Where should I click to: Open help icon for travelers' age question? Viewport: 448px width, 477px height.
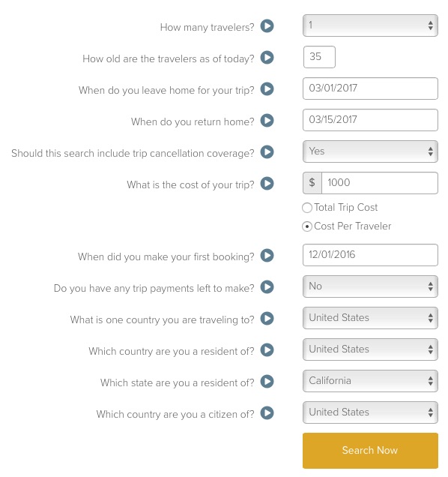click(267, 58)
